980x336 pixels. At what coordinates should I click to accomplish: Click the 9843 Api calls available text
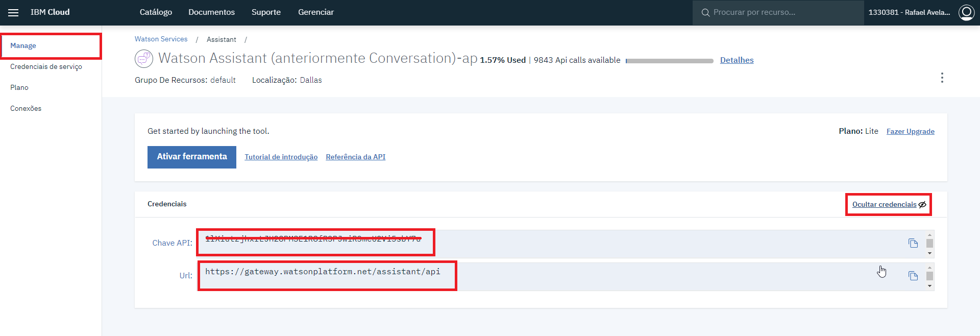point(577,60)
